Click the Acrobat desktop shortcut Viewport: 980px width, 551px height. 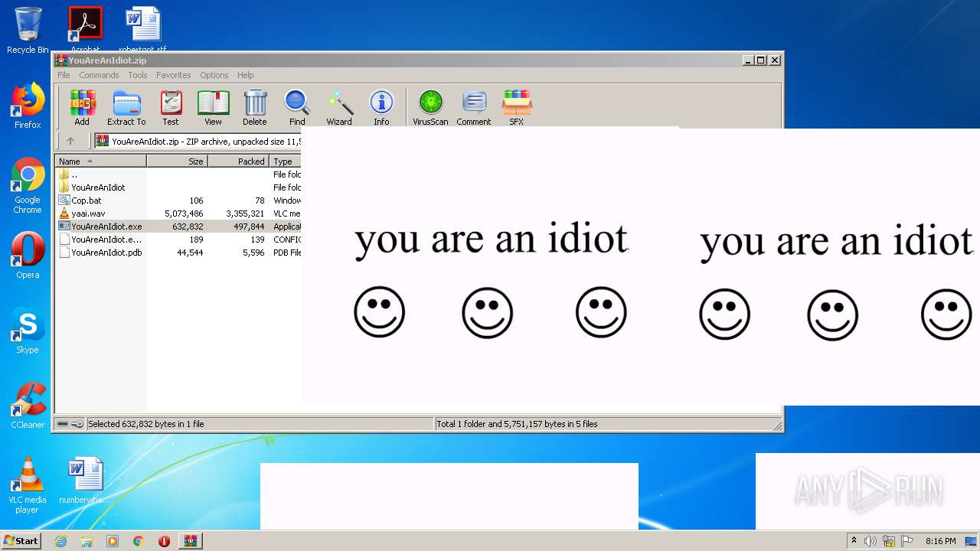85,29
